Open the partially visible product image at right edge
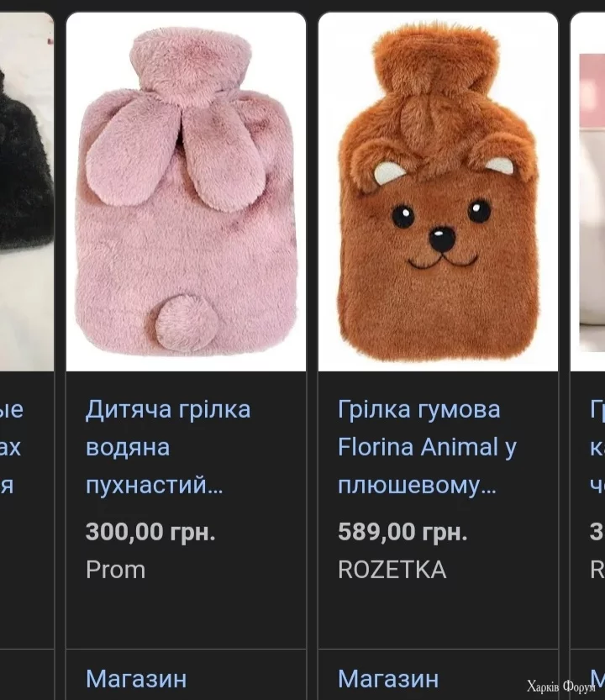 point(588,192)
